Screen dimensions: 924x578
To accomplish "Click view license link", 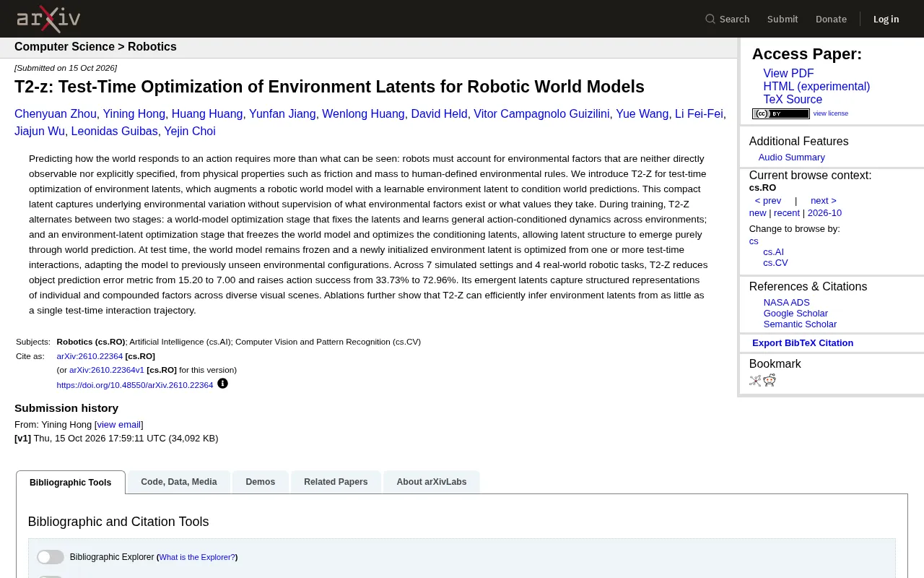I will 831,113.
